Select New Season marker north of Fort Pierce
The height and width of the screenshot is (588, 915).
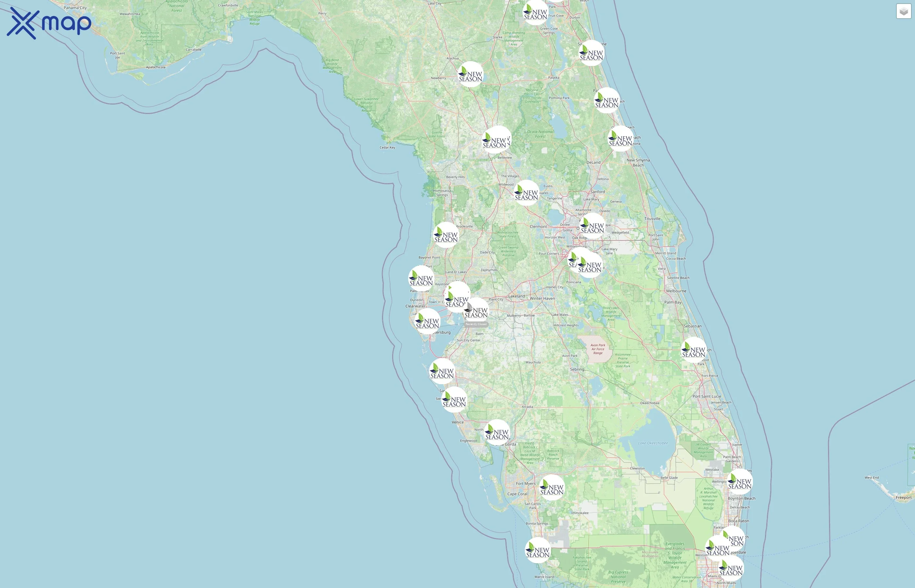coord(694,350)
